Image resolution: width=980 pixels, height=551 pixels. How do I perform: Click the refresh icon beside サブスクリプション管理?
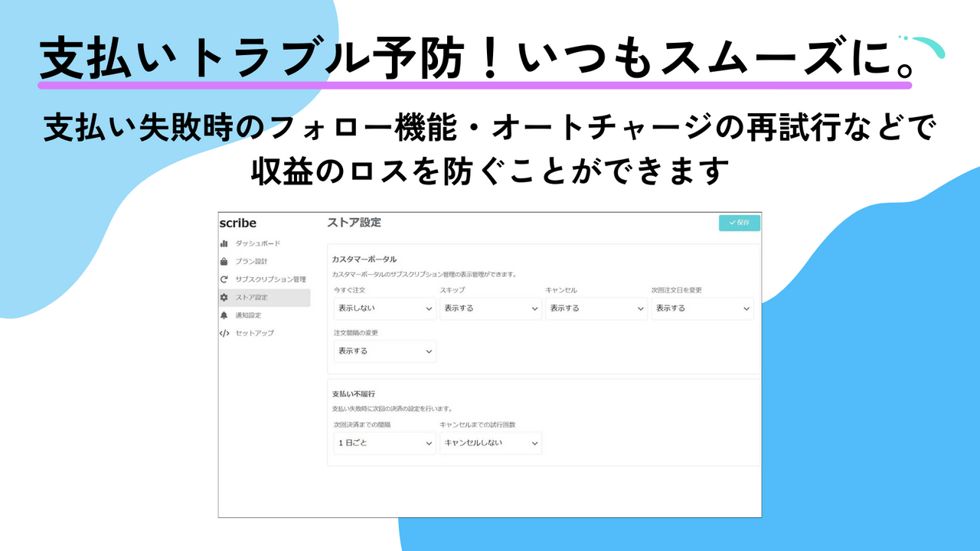223,279
